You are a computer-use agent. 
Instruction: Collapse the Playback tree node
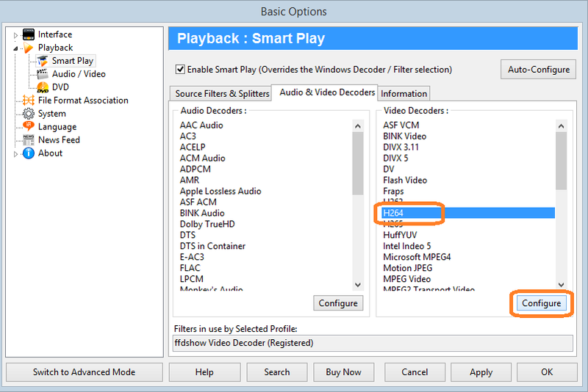pyautogui.click(x=16, y=48)
